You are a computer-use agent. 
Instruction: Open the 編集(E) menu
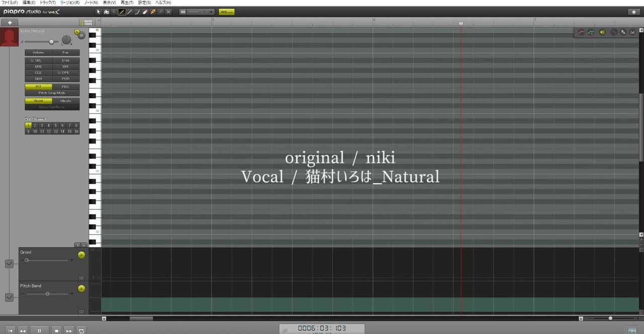point(29,3)
